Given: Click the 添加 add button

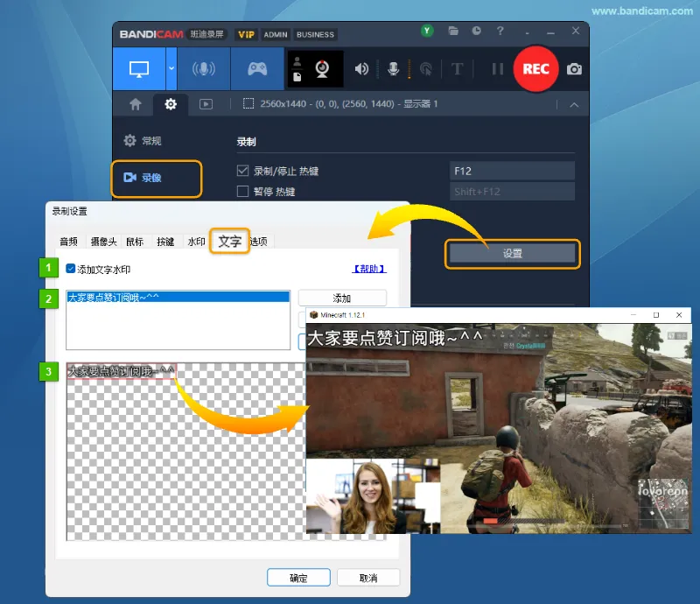Looking at the screenshot, I should click(342, 298).
